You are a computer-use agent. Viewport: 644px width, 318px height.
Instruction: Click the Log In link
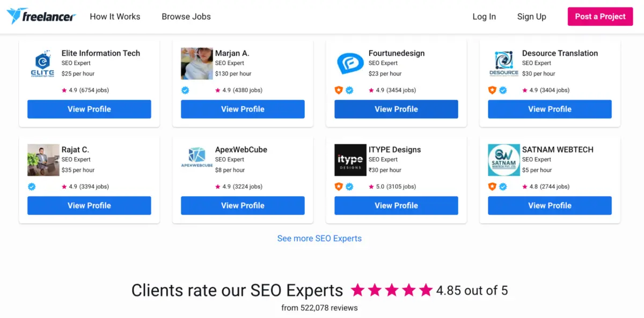(x=484, y=17)
